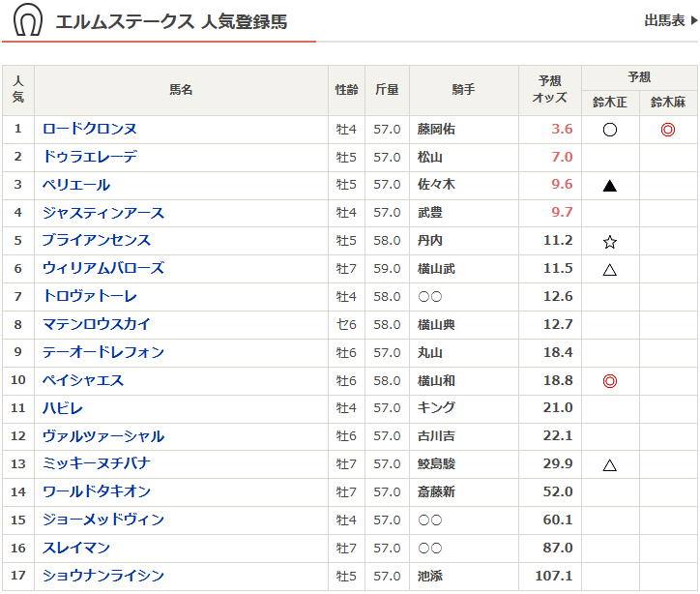Click the red double-circle mark for ペイシャエス
This screenshot has width=700, height=594.
tap(610, 381)
